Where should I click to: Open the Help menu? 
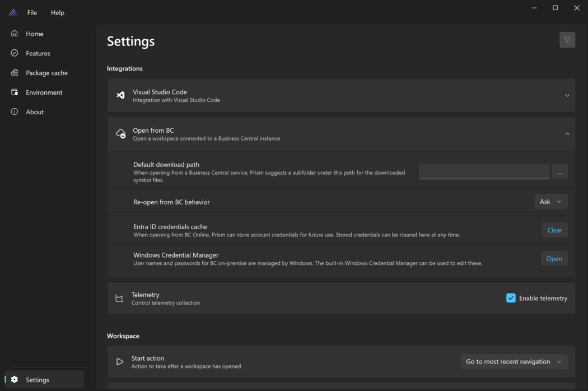57,12
